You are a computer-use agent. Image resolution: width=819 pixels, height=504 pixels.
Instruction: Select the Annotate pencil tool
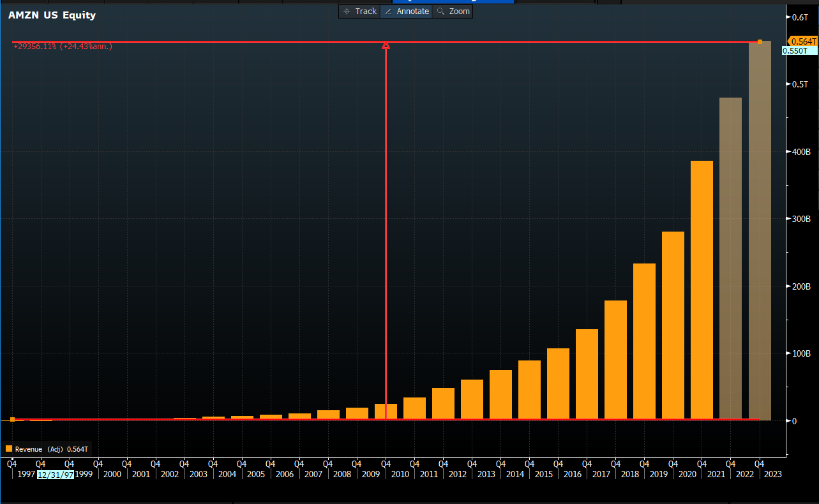coord(407,11)
